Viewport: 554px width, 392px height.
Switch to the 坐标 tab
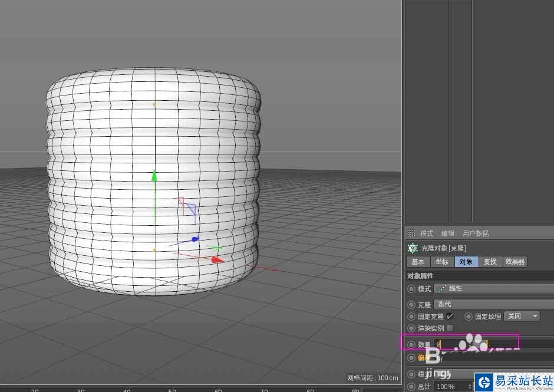pyautogui.click(x=442, y=262)
